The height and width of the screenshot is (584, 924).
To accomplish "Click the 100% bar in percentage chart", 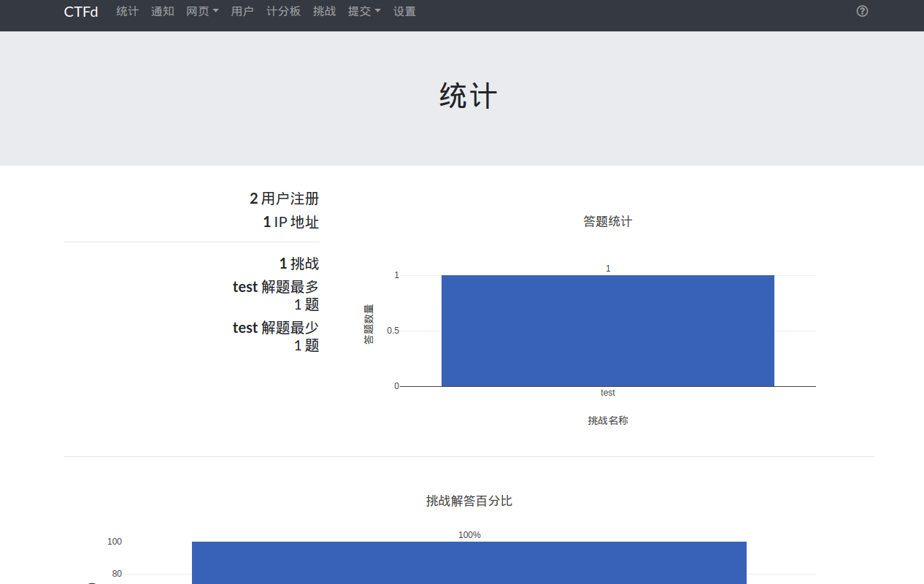I will coord(469,563).
